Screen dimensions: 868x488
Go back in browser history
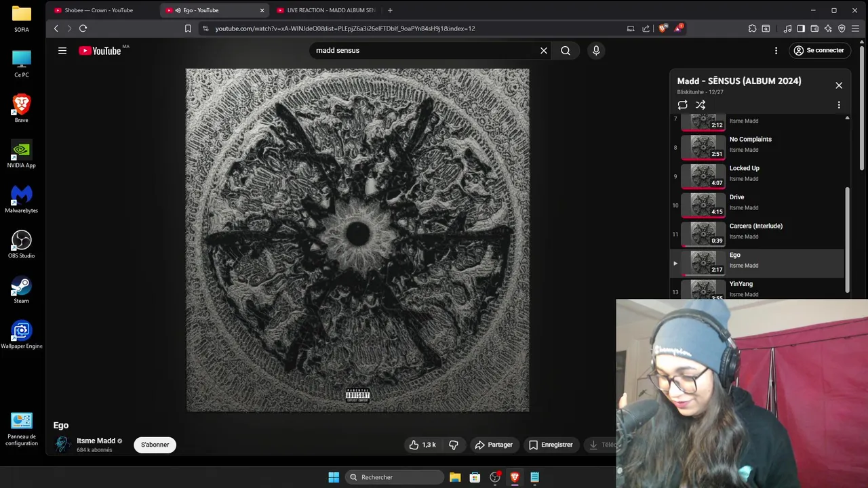(x=56, y=28)
